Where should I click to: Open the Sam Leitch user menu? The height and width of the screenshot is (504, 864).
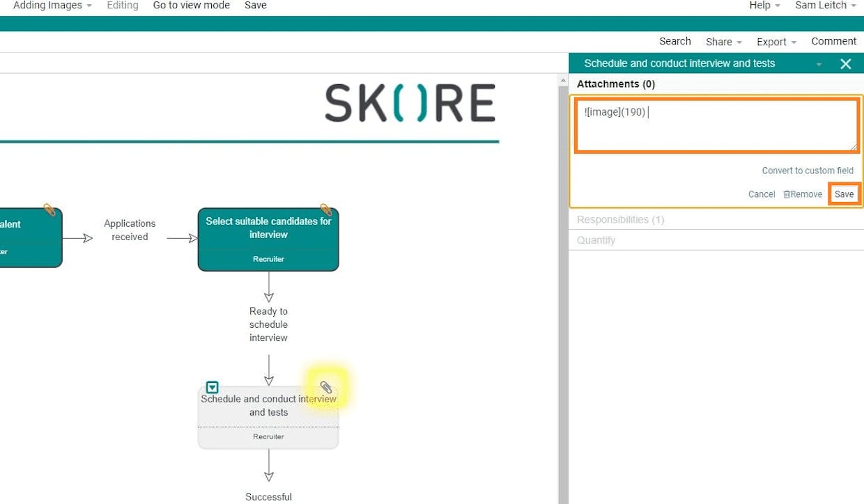[826, 6]
